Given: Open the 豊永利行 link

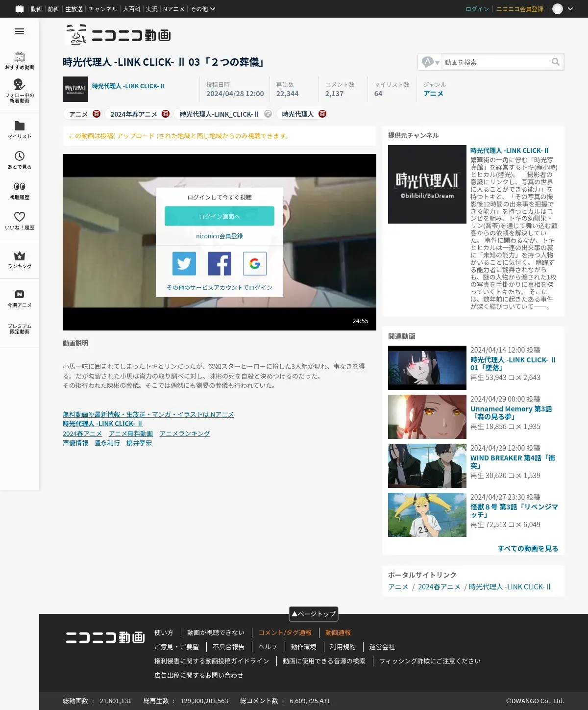Looking at the screenshot, I should point(107,443).
